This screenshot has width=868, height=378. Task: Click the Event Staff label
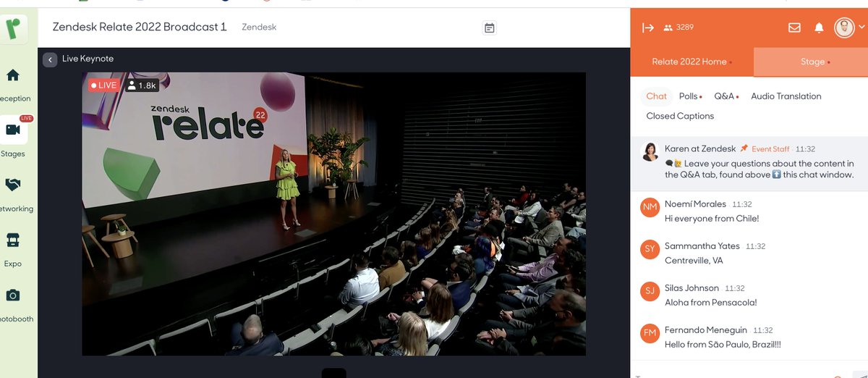tap(770, 149)
